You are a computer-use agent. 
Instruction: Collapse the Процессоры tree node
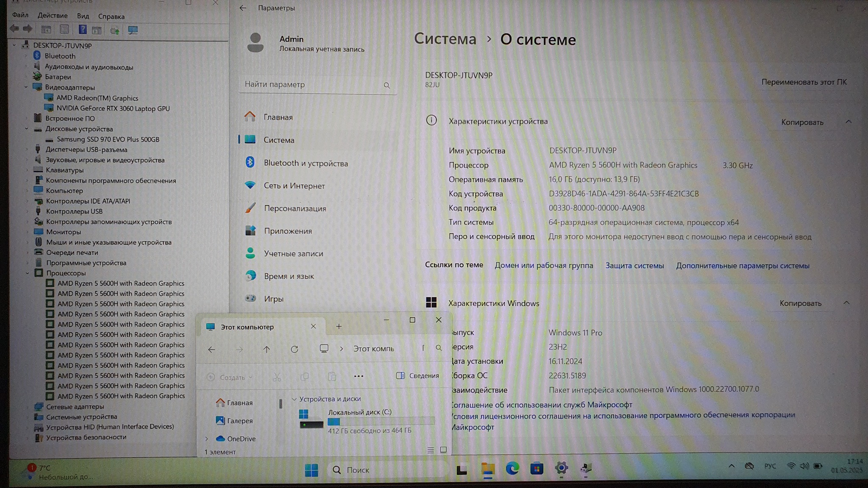tap(28, 273)
